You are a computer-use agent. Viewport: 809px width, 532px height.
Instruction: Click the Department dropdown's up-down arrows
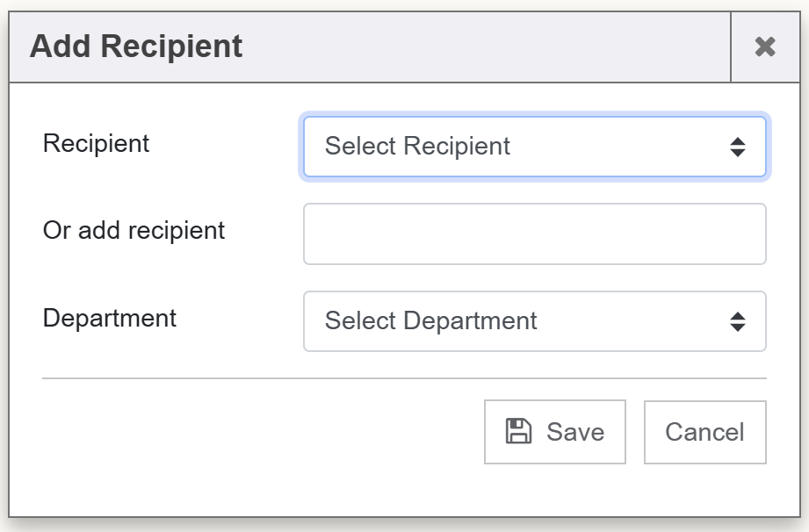pos(737,321)
